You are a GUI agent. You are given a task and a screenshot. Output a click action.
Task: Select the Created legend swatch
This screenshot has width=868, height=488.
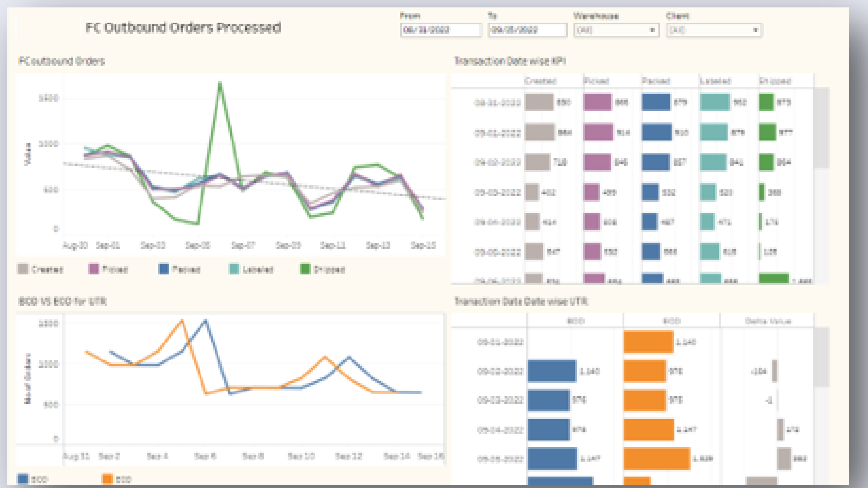23,269
